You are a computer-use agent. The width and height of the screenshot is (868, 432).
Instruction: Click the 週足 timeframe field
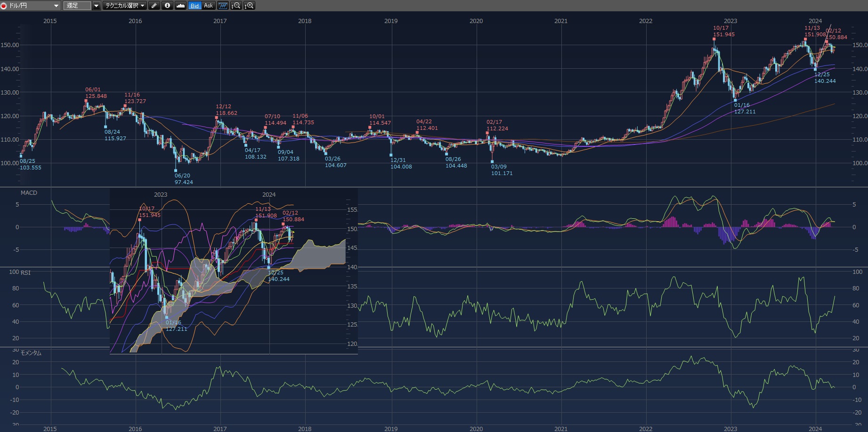point(77,6)
